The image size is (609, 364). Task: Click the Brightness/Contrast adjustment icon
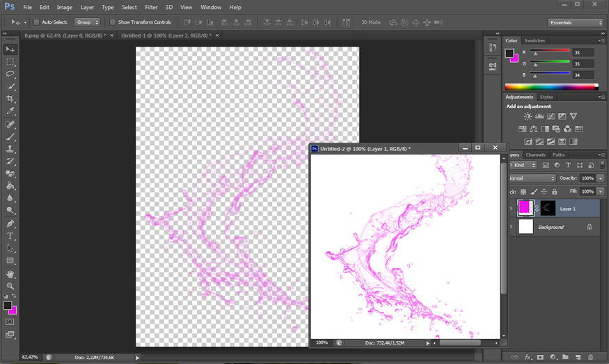tap(528, 116)
